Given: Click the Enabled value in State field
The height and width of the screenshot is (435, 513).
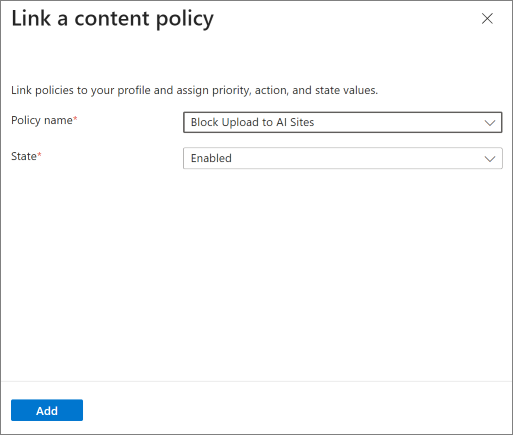Looking at the screenshot, I should coord(211,158).
